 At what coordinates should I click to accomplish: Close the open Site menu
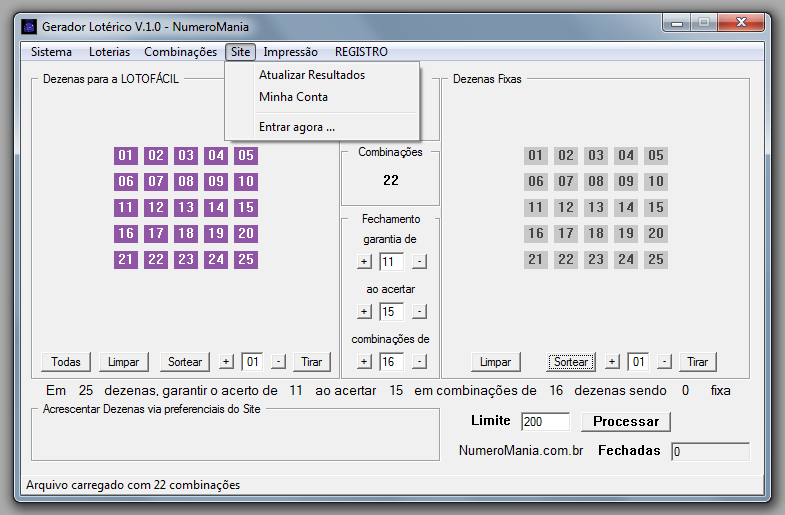click(240, 52)
